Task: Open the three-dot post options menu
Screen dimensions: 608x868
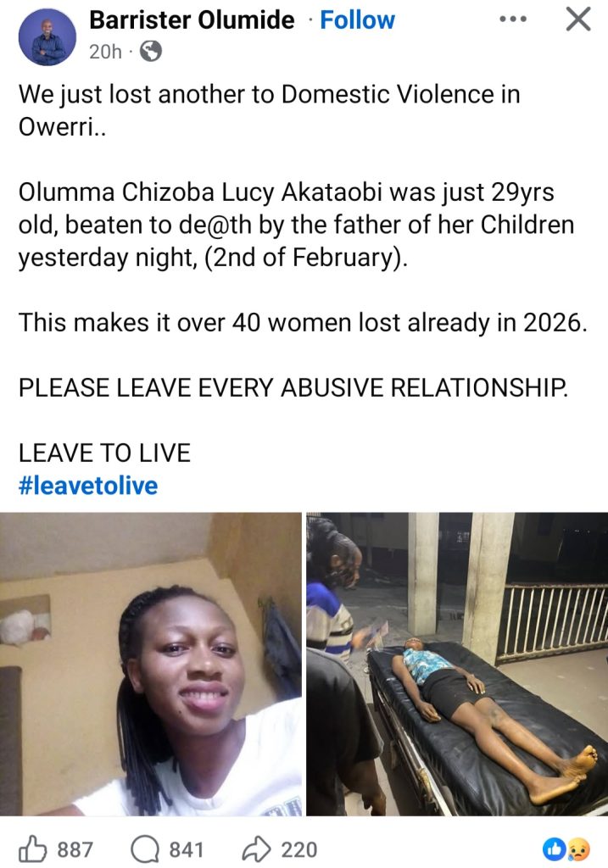Action: (513, 19)
